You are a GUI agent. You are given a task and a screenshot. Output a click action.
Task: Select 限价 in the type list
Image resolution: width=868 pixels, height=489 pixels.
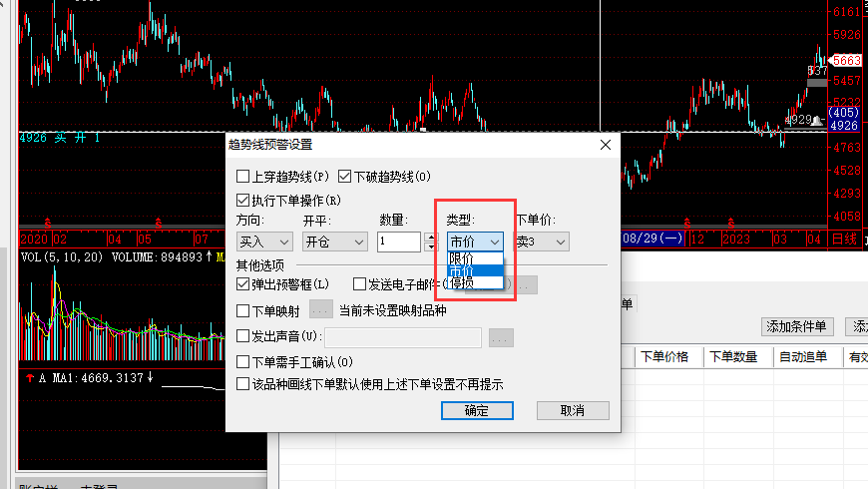[475, 258]
